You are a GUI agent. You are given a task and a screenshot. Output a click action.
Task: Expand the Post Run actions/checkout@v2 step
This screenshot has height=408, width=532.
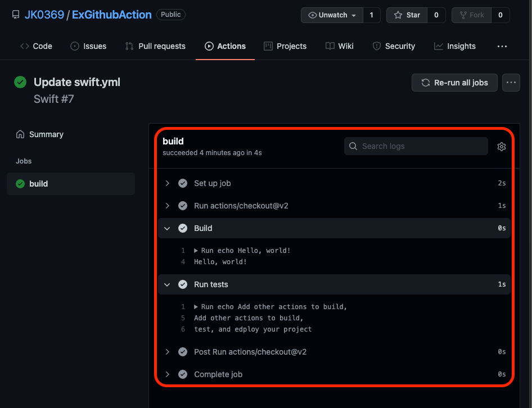click(x=334, y=352)
